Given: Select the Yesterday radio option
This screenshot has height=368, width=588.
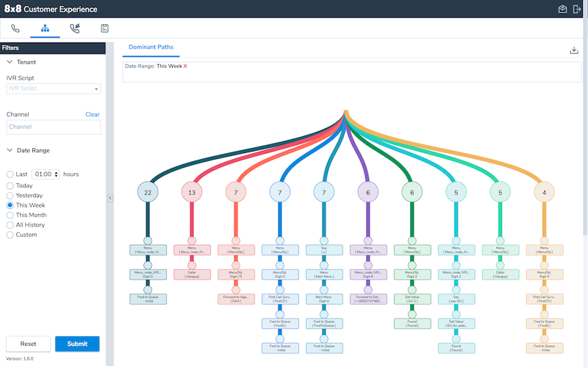Looking at the screenshot, I should tap(10, 195).
